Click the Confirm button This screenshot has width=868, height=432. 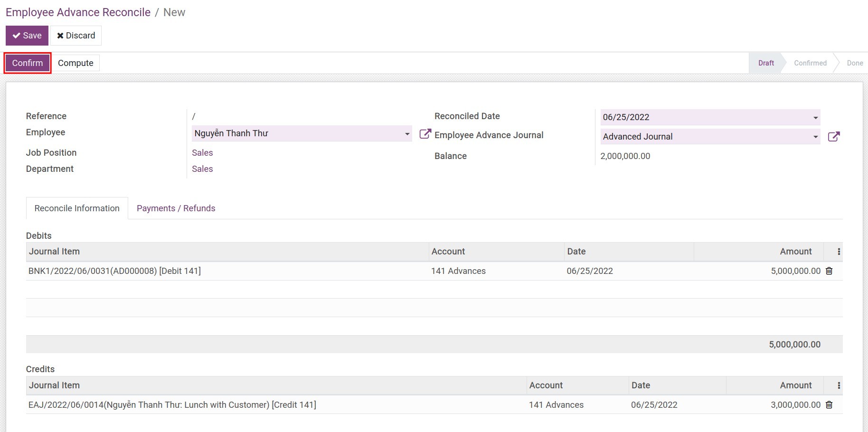pyautogui.click(x=28, y=63)
